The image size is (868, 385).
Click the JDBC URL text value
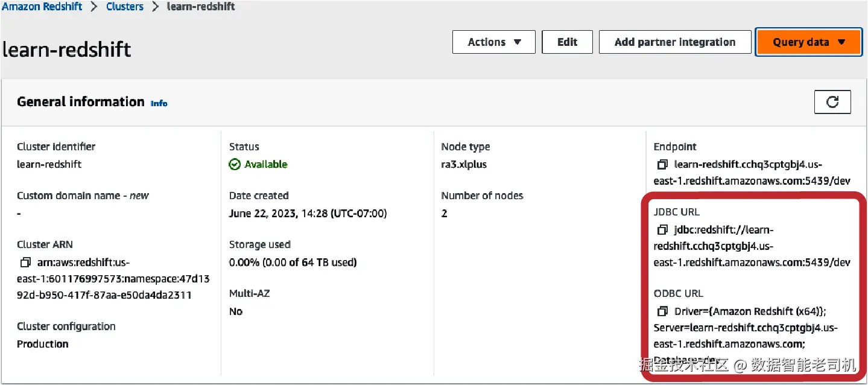point(752,246)
